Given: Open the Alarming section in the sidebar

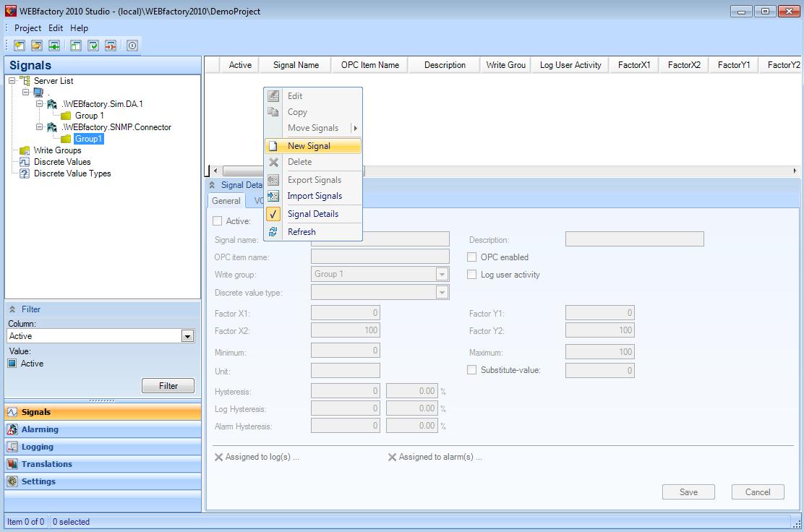Looking at the screenshot, I should click(x=40, y=429).
